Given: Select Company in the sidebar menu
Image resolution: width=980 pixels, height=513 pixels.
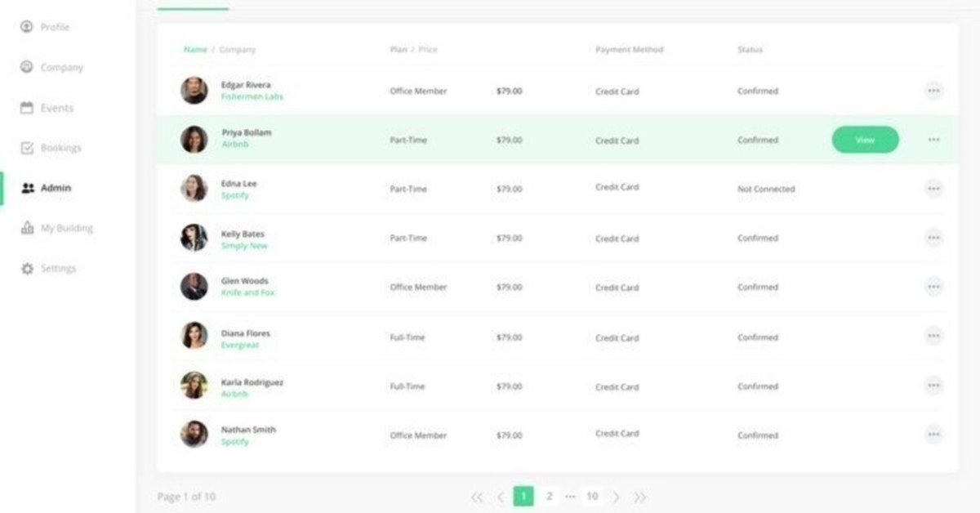Looking at the screenshot, I should point(61,68).
